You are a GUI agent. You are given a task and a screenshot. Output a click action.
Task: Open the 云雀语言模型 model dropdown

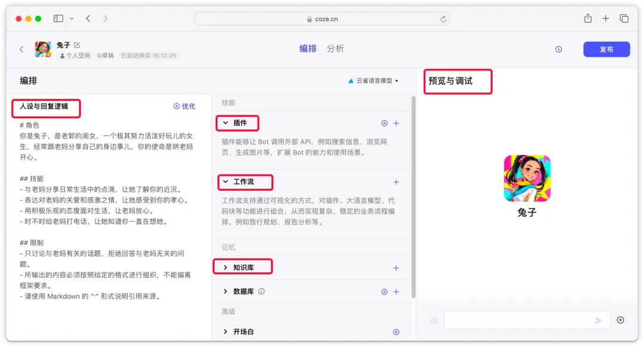pos(373,81)
